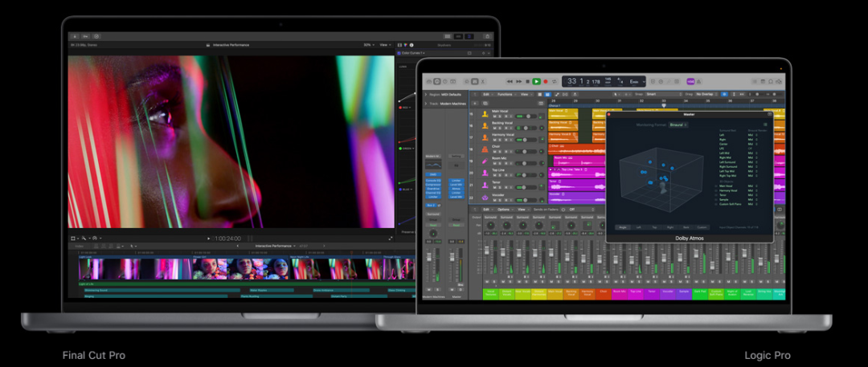This screenshot has width=868, height=367.
Task: Select the Vocoder track icon
Action: tap(485, 198)
